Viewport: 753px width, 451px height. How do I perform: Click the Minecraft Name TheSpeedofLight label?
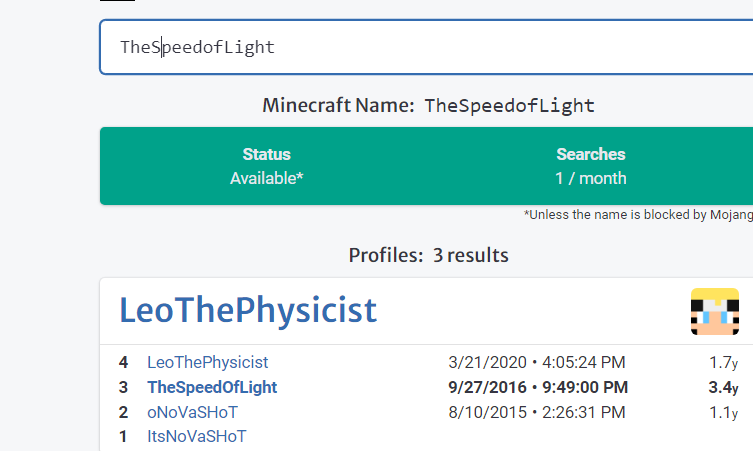pyautogui.click(x=428, y=105)
